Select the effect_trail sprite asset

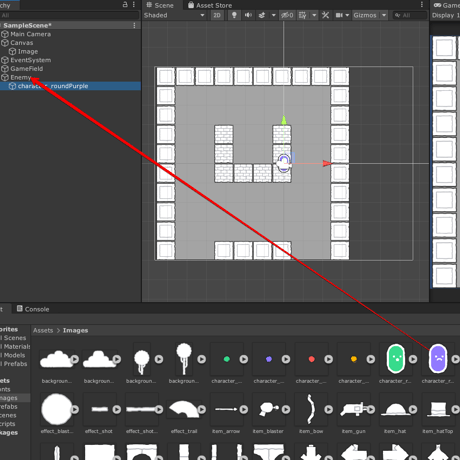(184, 409)
